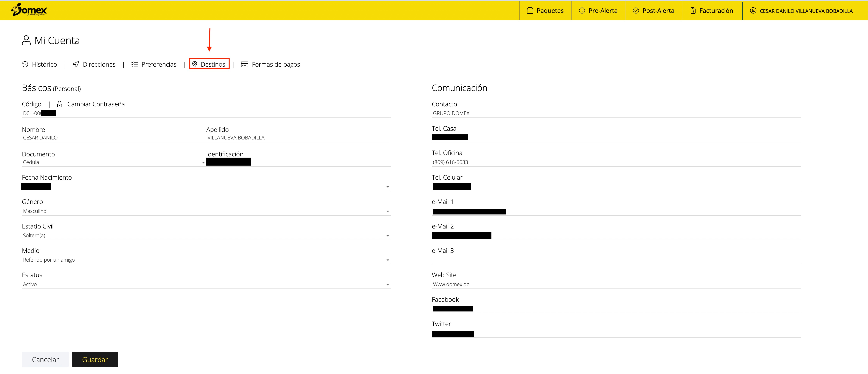
Task: Expand the Medio dropdown
Action: [206, 260]
